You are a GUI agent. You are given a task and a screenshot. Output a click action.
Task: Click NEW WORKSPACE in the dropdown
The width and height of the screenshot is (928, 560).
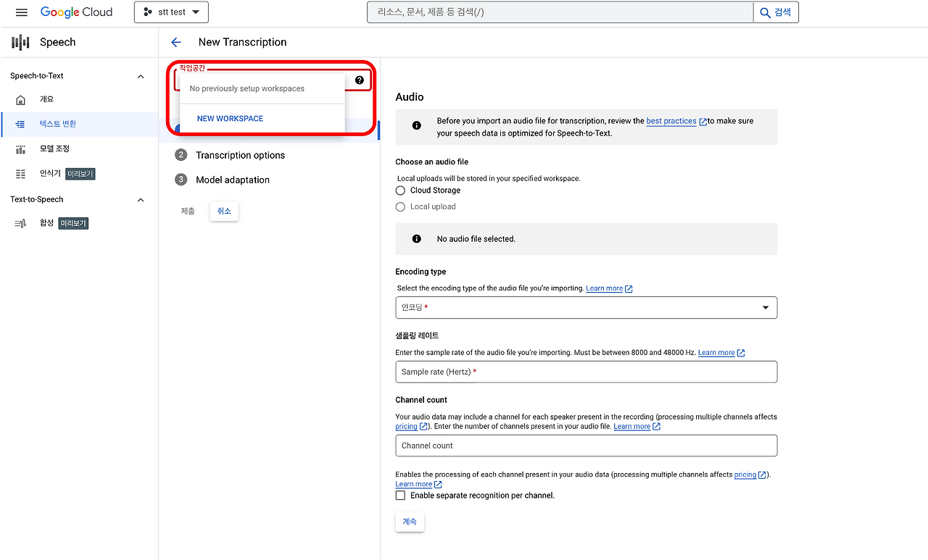(x=230, y=119)
